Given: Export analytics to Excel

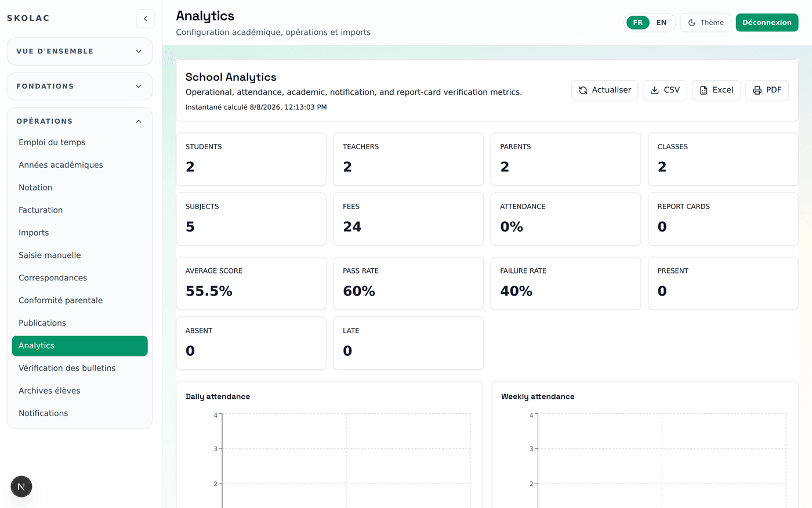Looking at the screenshot, I should click(x=716, y=90).
